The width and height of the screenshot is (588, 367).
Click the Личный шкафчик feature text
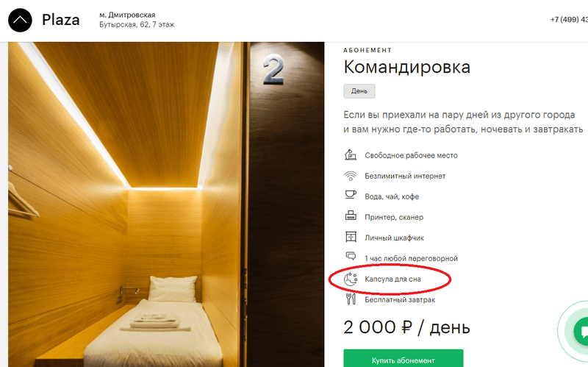[x=394, y=238]
